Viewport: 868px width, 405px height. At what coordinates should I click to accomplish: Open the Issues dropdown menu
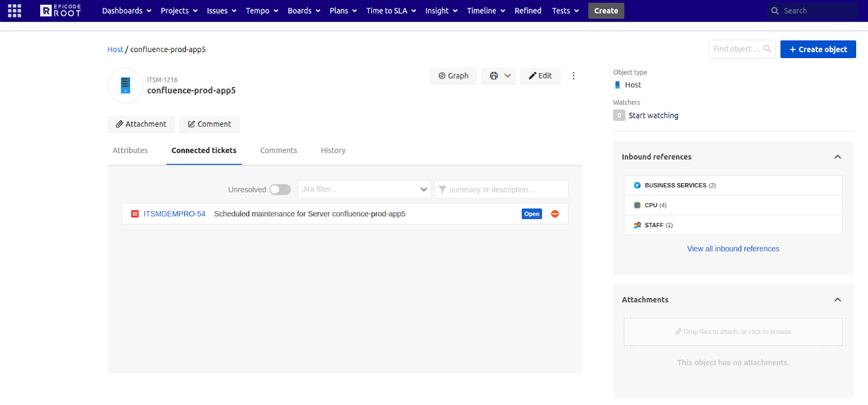pyautogui.click(x=221, y=11)
